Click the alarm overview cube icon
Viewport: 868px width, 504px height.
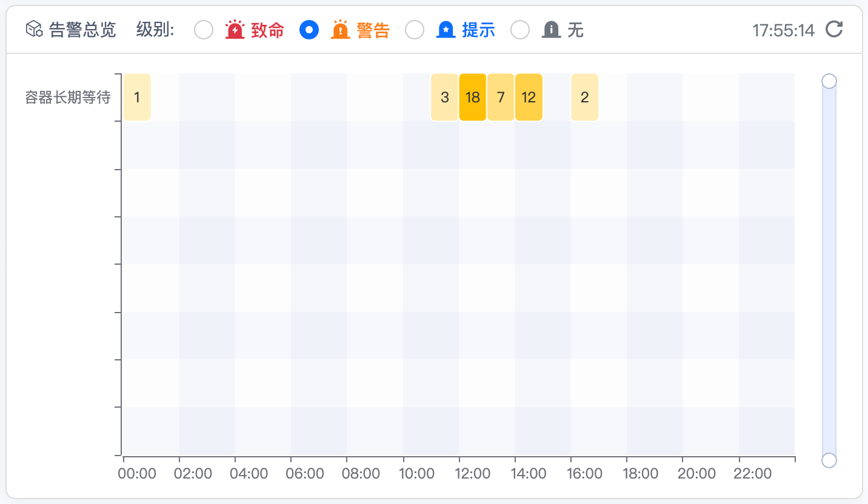pos(34,29)
